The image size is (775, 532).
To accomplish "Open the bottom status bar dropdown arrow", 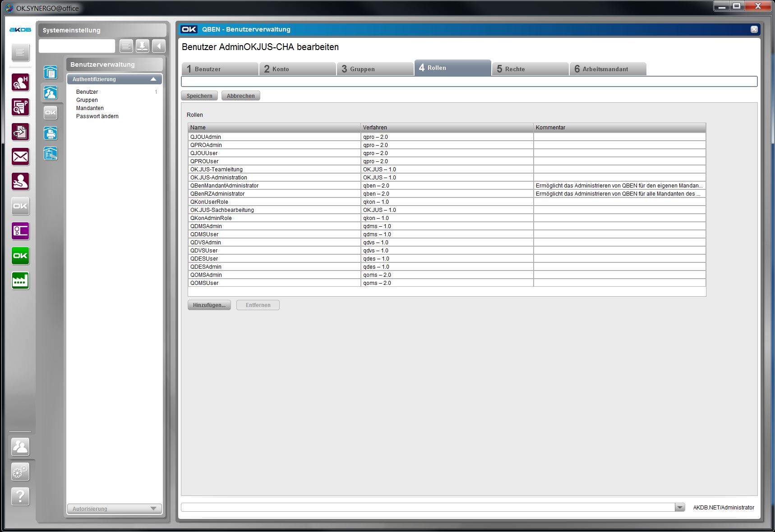I will pos(680,508).
